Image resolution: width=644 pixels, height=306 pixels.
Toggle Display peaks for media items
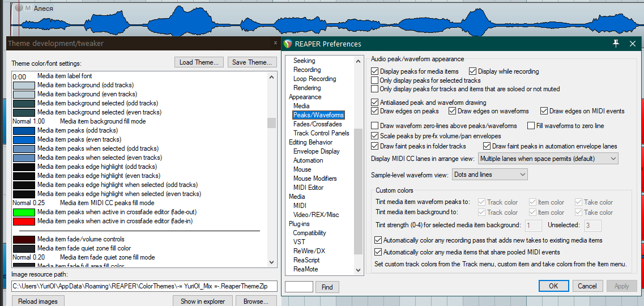(374, 71)
